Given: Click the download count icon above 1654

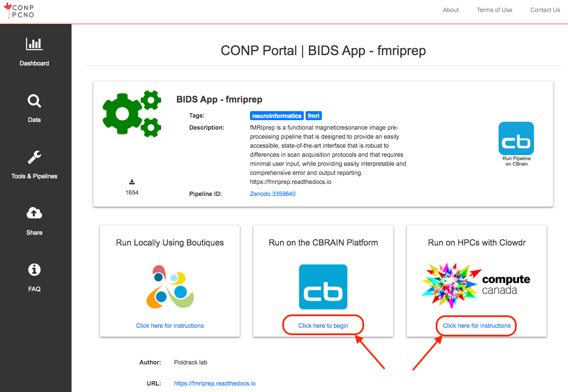Looking at the screenshot, I should coord(132,182).
